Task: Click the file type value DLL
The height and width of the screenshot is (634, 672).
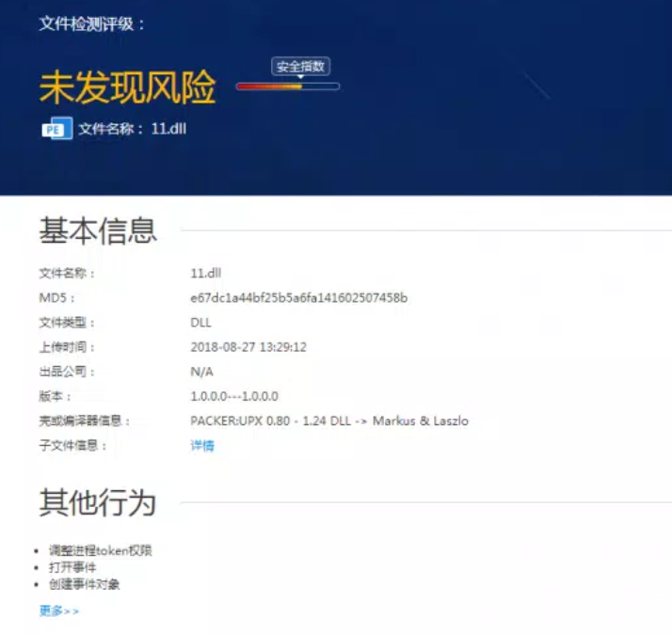Action: 201,322
